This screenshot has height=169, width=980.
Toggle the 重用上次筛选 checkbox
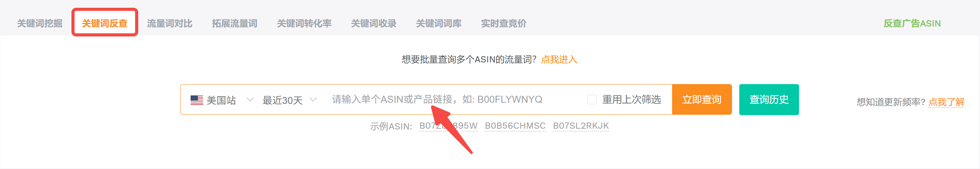click(x=592, y=100)
